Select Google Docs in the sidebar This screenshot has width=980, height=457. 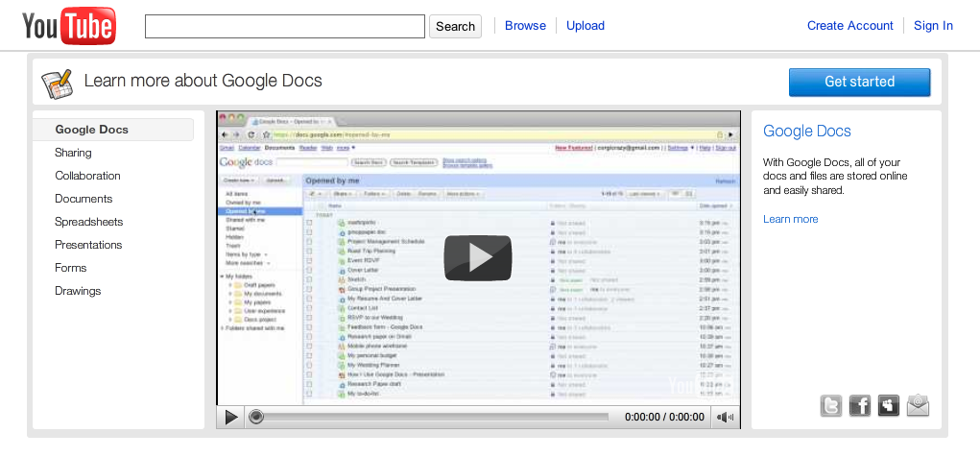click(x=113, y=130)
